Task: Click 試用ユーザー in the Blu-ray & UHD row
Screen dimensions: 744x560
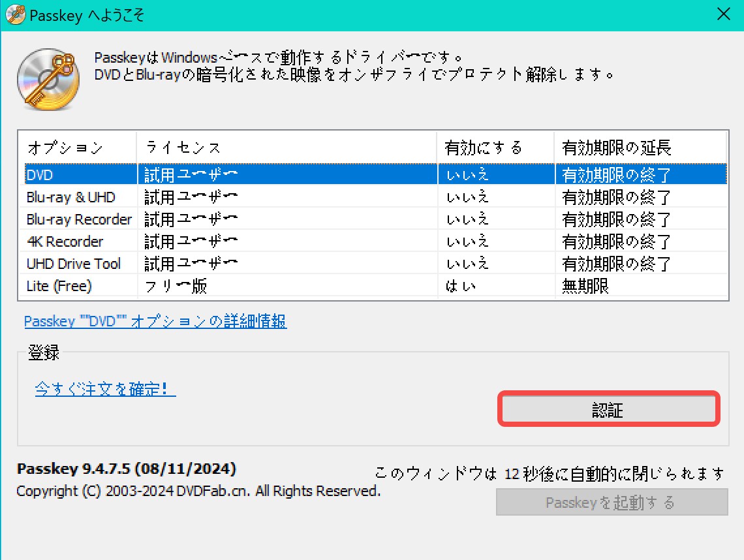Action: [x=191, y=197]
